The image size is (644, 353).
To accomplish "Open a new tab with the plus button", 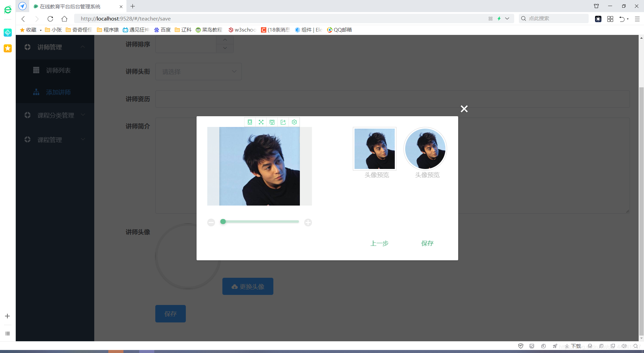I will (x=133, y=6).
